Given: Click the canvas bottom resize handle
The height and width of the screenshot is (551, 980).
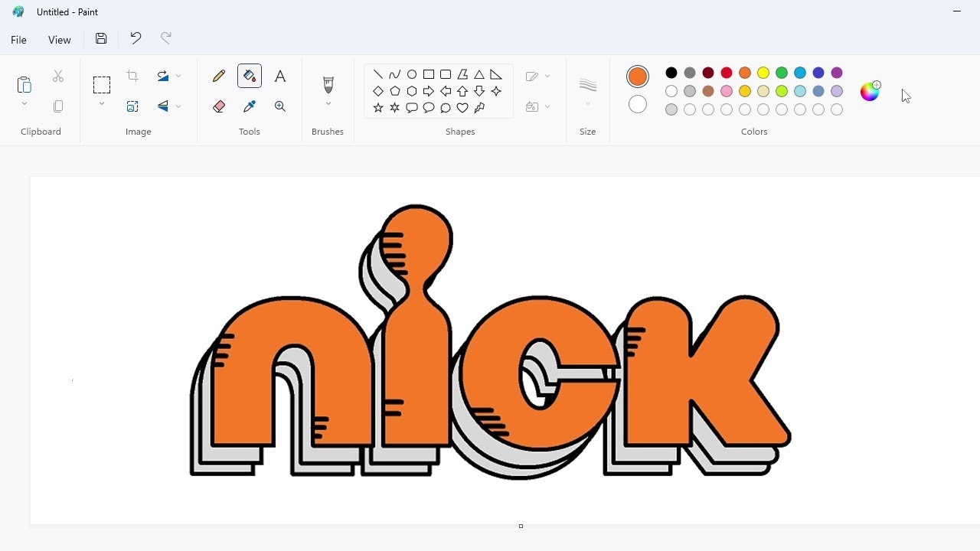Looking at the screenshot, I should pos(521,527).
